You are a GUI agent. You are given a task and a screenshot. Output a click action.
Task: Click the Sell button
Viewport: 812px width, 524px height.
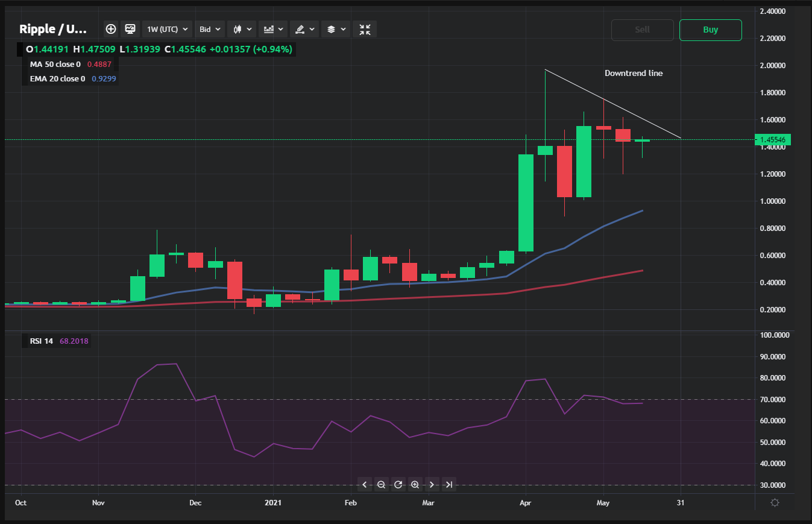[643, 30]
